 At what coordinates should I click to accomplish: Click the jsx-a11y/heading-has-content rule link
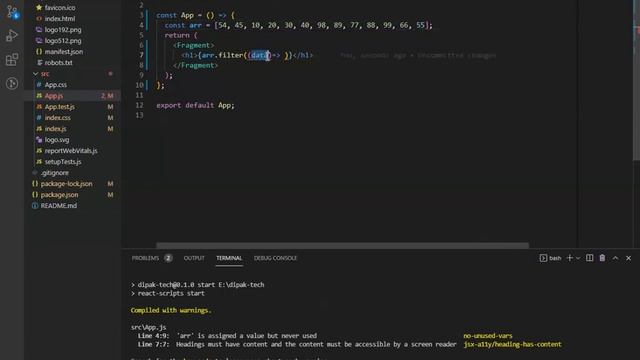point(512,344)
